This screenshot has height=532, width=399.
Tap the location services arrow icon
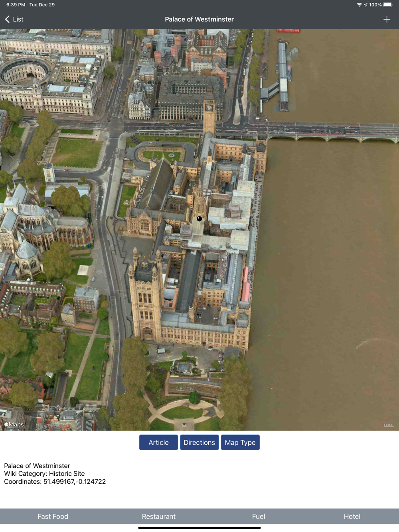[x=365, y=5]
